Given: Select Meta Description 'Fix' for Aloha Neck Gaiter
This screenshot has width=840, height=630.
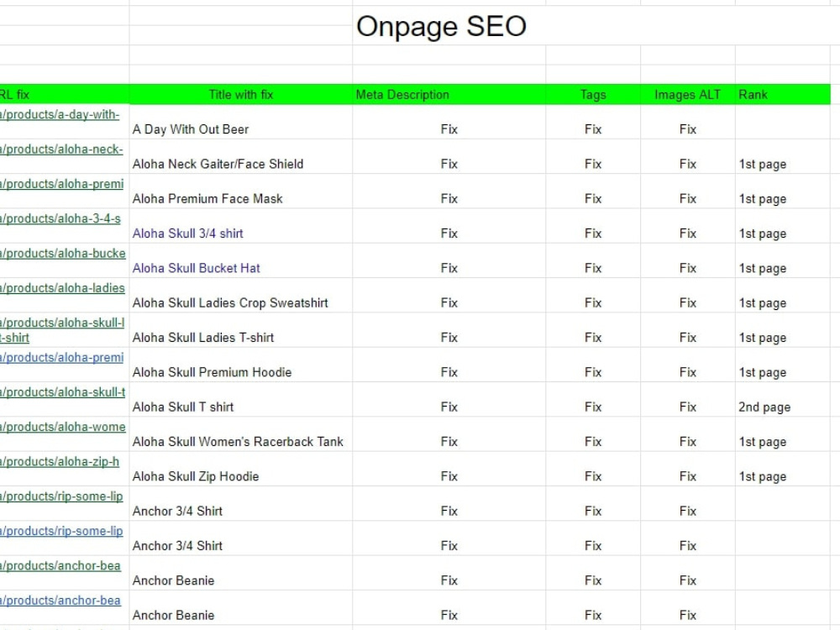Looking at the screenshot, I should pos(449,157).
